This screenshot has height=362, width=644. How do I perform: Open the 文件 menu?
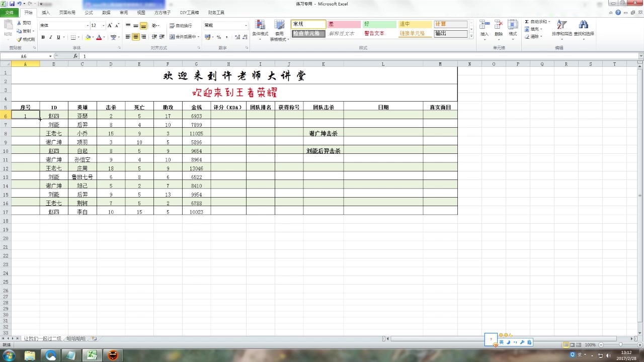(x=9, y=13)
